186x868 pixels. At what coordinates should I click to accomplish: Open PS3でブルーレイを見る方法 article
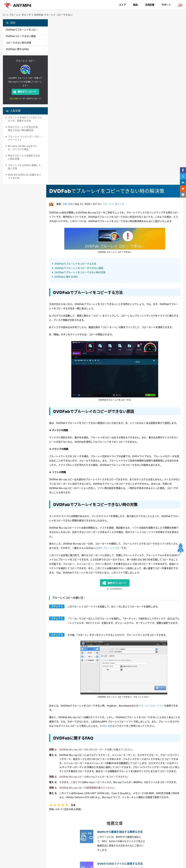24,129
